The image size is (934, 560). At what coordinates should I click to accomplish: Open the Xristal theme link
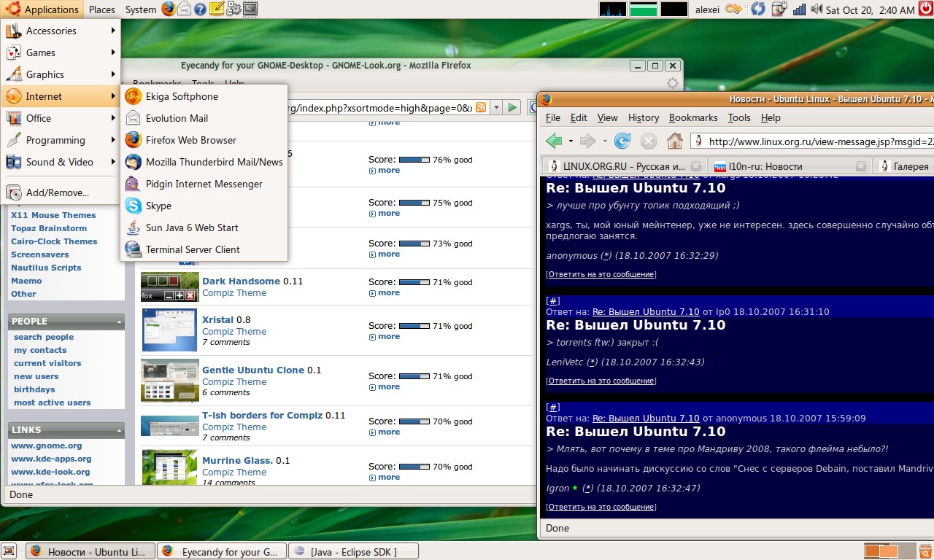[x=217, y=319]
